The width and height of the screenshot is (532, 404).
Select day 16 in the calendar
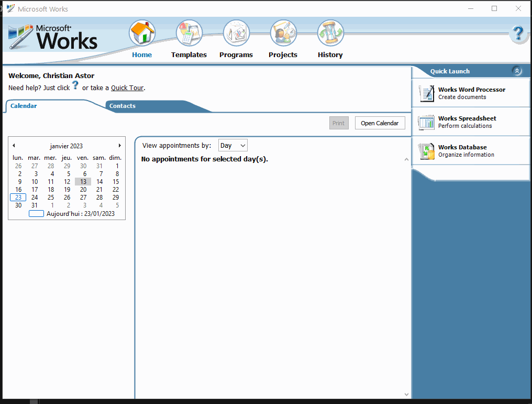coord(18,190)
